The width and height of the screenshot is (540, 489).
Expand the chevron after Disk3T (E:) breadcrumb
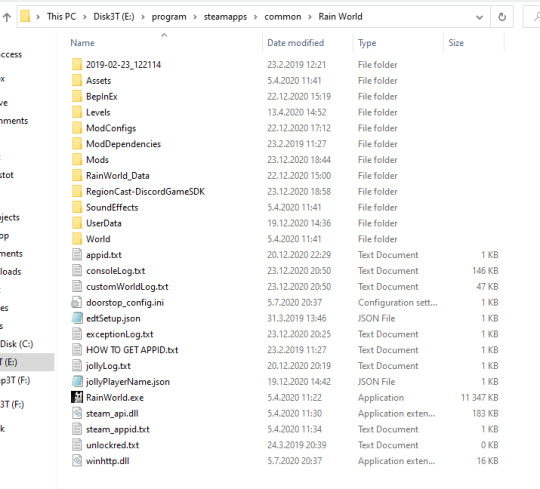coord(143,17)
